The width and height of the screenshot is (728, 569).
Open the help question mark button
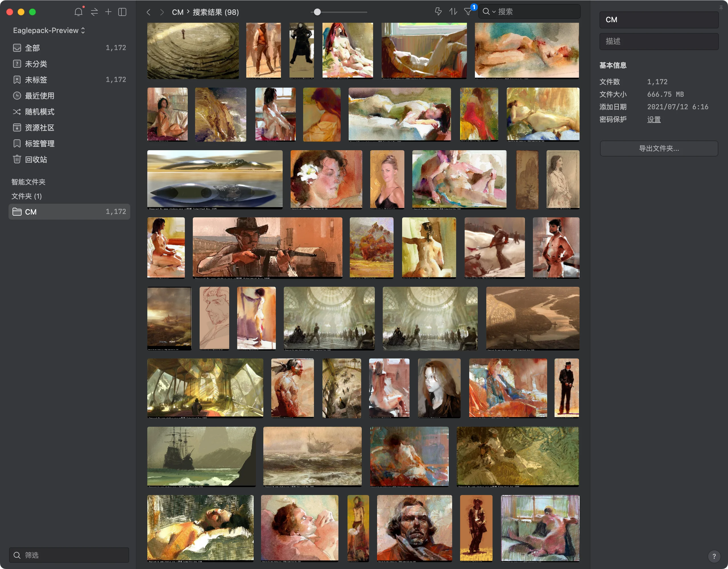click(714, 556)
